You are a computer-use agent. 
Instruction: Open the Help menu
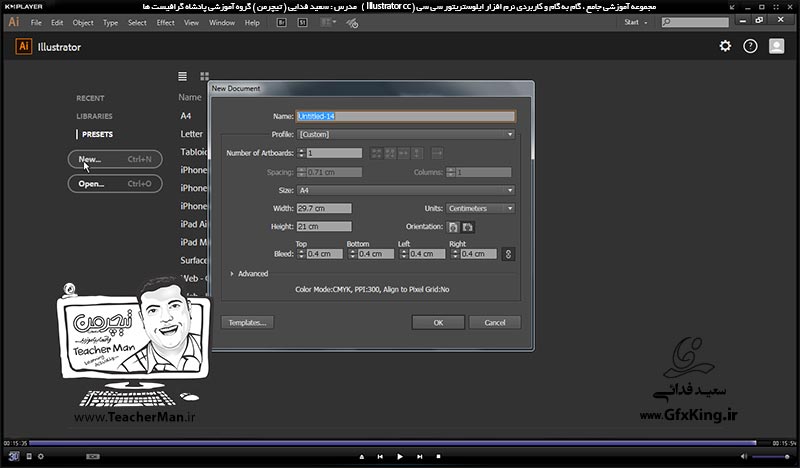click(252, 22)
